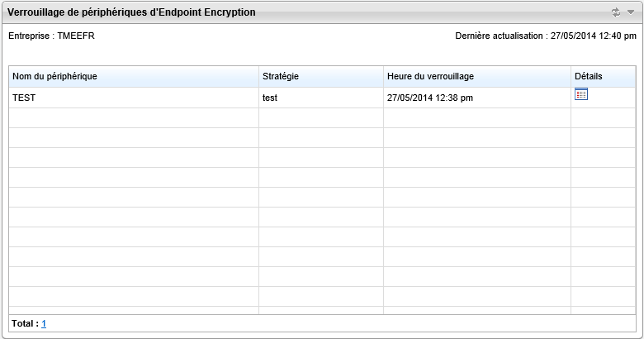
Task: Select the 'test' strategy cell
Action: coord(270,98)
